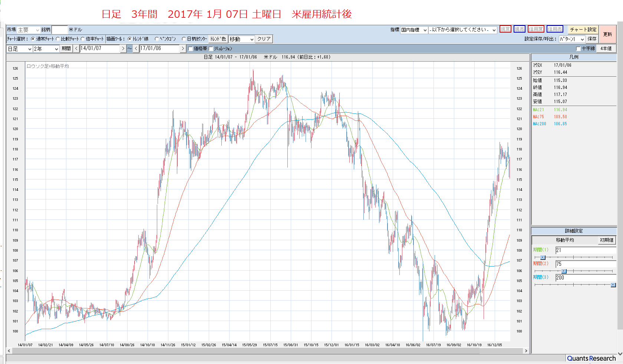Click the 安値 115.07 legend row
Viewport: 623px width, 364px height.
[x=550, y=102]
